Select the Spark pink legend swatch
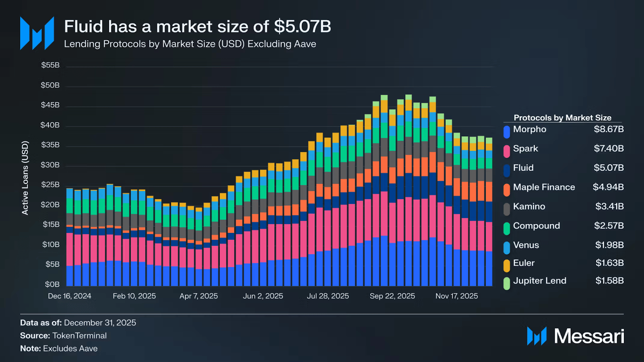The width and height of the screenshot is (644, 362). pos(507,151)
